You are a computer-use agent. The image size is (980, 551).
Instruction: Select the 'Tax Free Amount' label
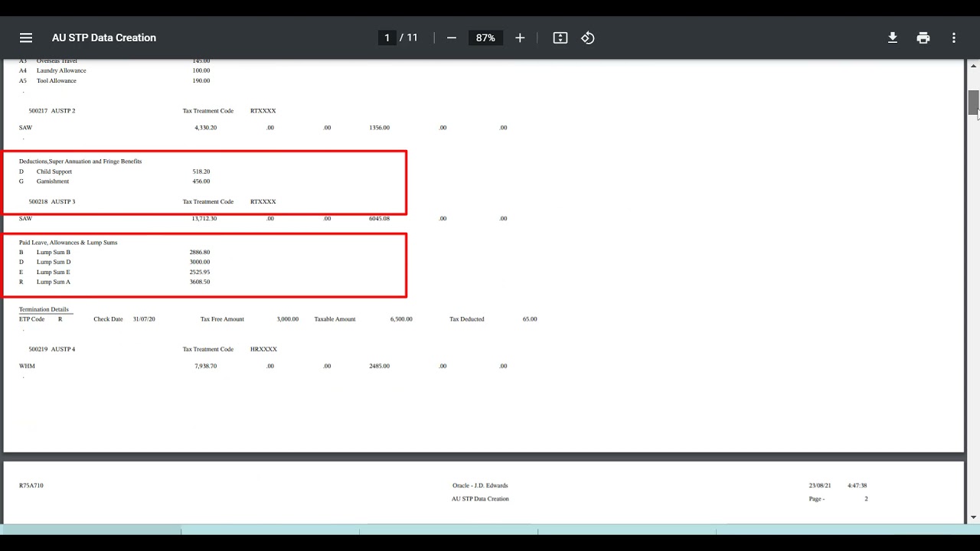(x=222, y=319)
